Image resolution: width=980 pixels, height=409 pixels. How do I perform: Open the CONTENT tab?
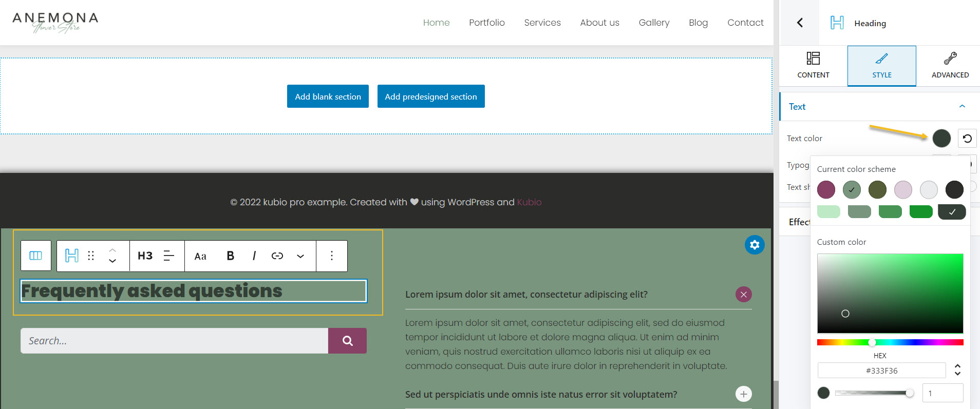[813, 65]
